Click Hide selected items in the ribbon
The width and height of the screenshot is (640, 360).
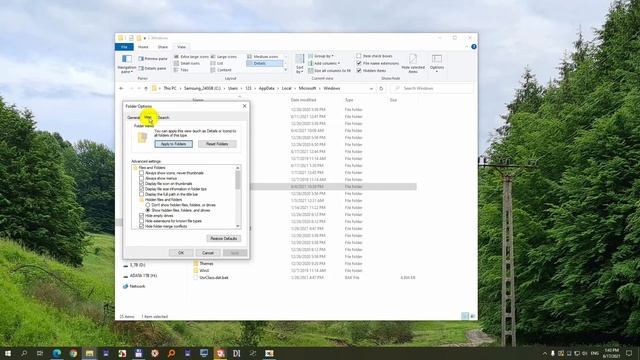[x=413, y=63]
